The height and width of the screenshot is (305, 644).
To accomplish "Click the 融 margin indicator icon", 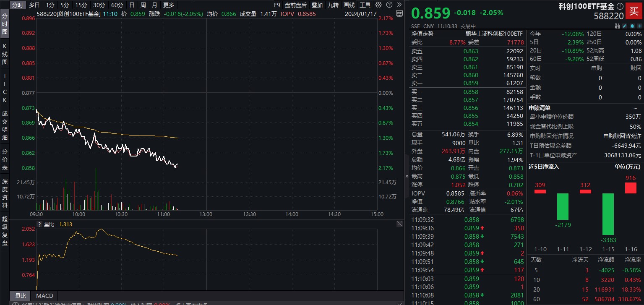I will (617, 26).
